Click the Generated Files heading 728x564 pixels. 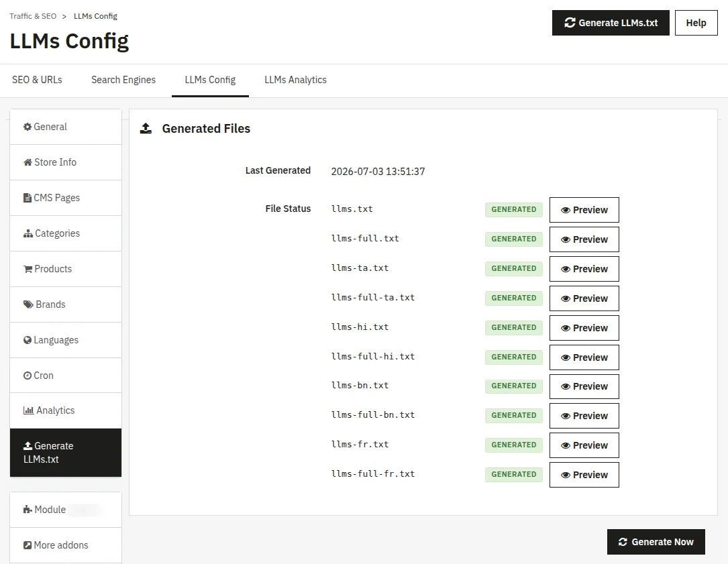(206, 129)
